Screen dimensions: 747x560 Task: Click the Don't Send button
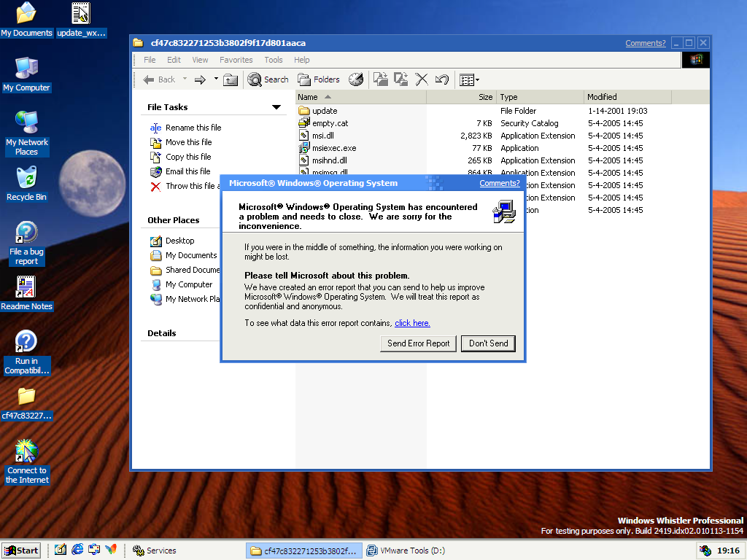pos(488,343)
